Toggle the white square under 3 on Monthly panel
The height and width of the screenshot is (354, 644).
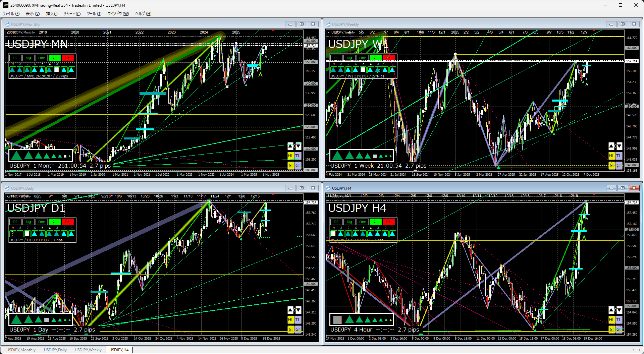(x=57, y=70)
